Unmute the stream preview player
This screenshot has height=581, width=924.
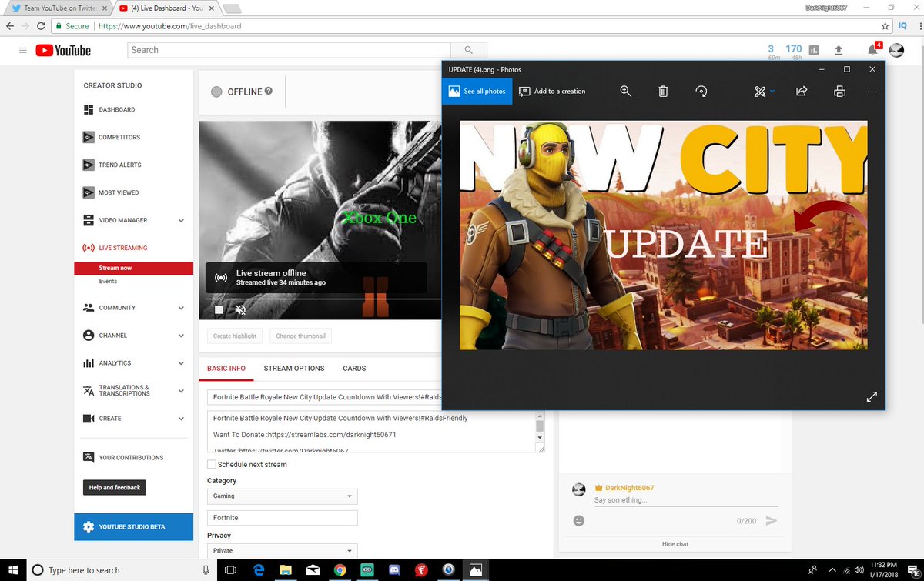click(240, 309)
